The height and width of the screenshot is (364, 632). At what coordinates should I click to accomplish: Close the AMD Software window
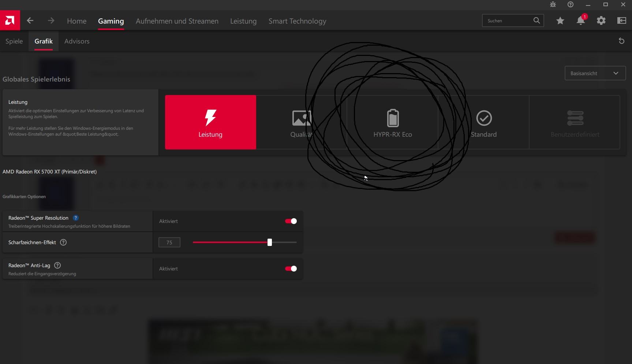point(623,5)
